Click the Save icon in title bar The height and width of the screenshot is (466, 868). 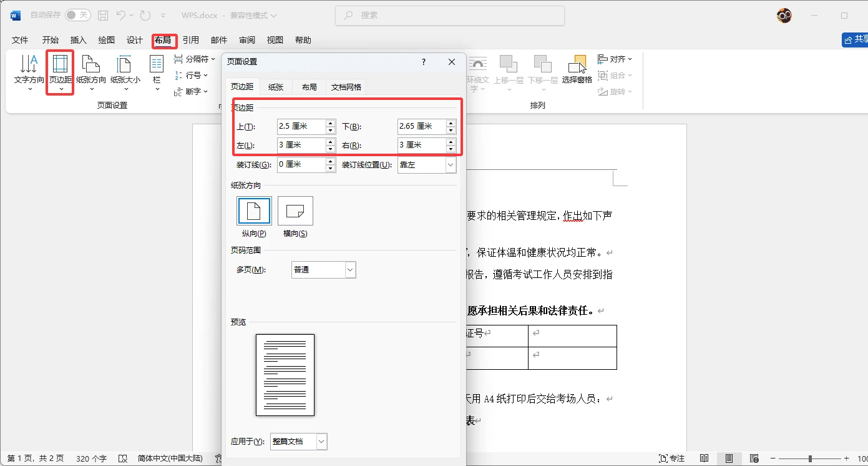[103, 15]
